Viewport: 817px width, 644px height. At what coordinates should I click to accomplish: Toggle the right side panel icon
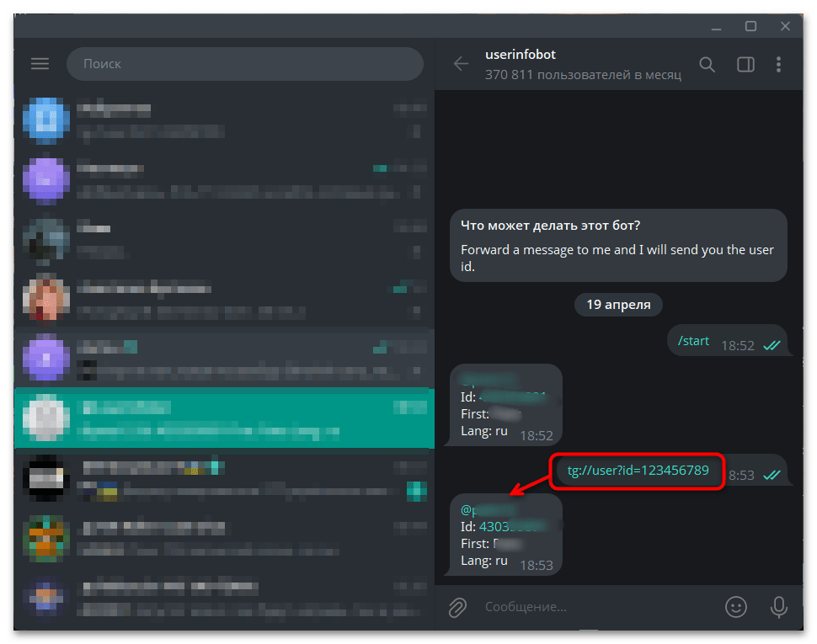745,64
